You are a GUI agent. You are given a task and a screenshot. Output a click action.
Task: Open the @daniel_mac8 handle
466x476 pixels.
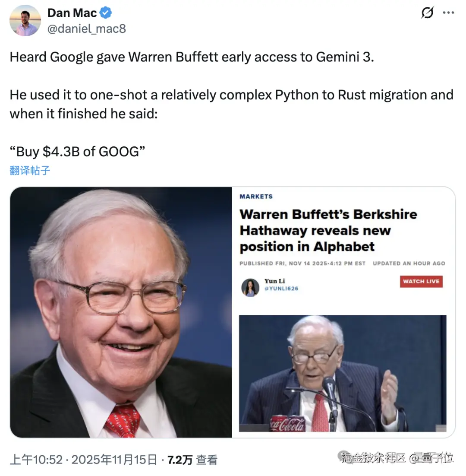click(x=87, y=29)
